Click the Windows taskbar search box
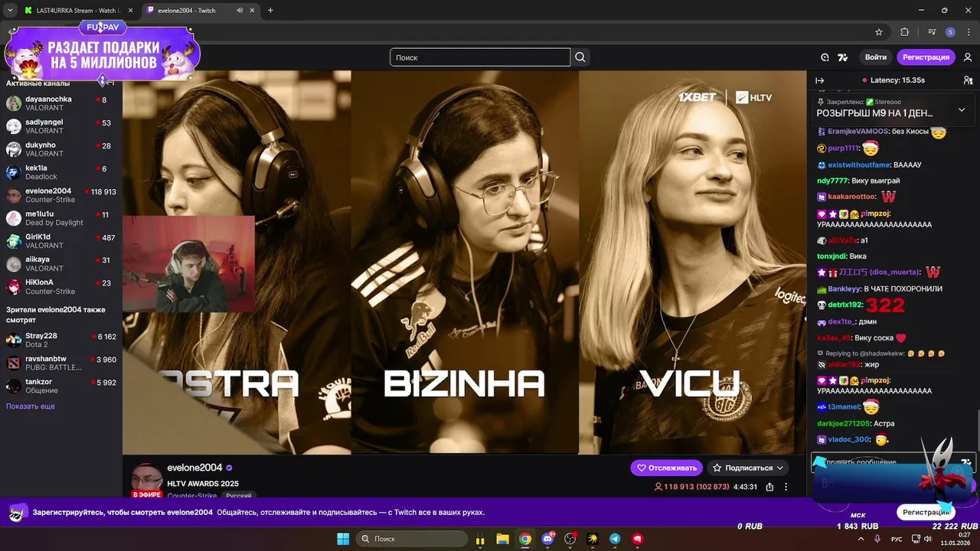 [412, 539]
